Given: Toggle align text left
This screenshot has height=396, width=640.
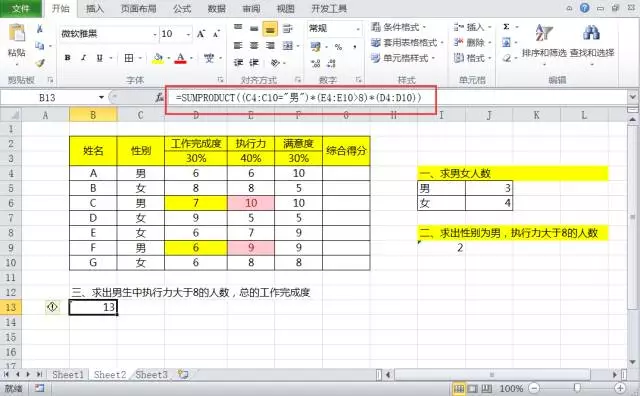Looking at the screenshot, I should [x=238, y=45].
